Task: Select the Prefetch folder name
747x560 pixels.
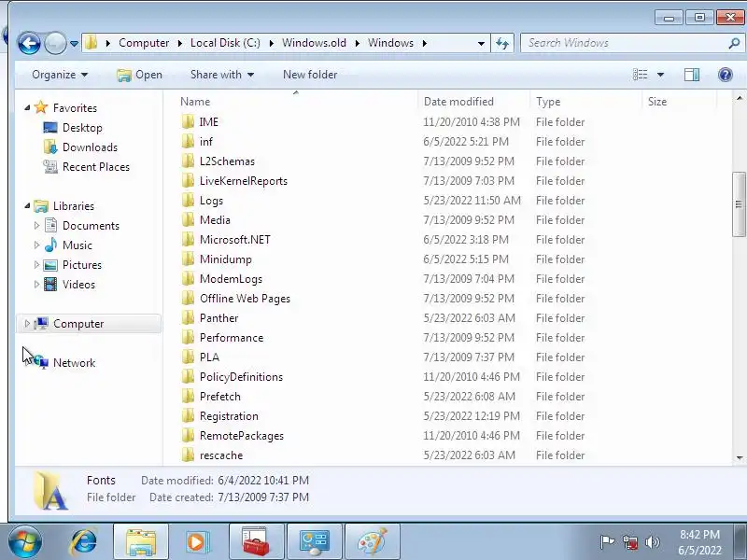Action: [220, 396]
